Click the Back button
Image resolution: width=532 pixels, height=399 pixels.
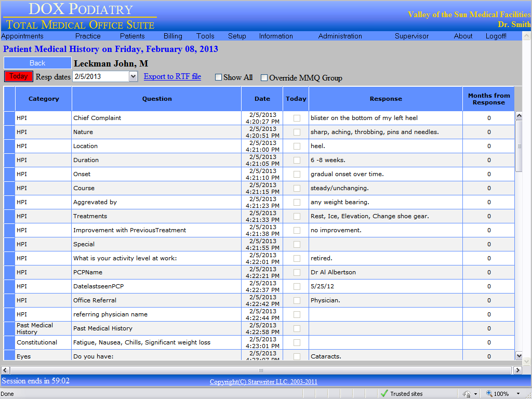pos(37,62)
